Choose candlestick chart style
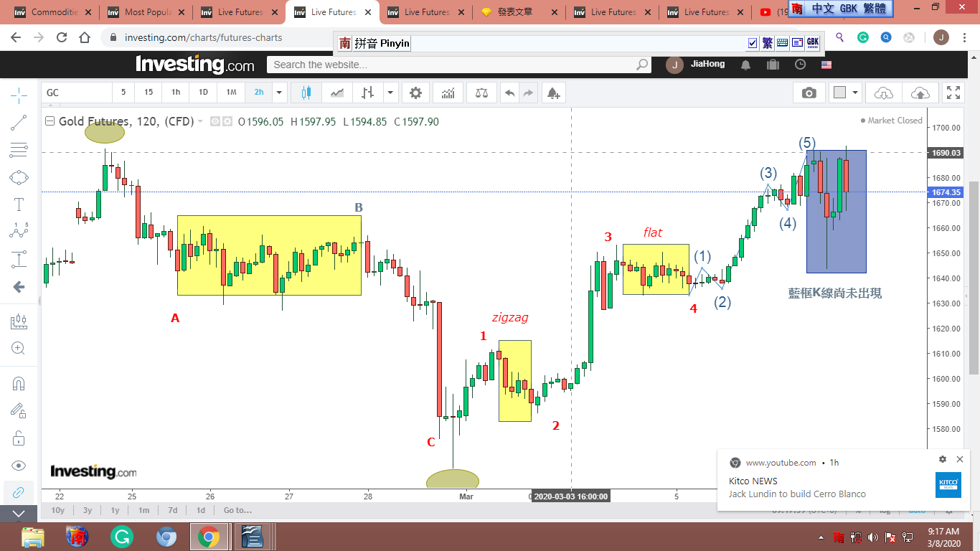Screen dimensions: 980x551 pyautogui.click(x=307, y=93)
